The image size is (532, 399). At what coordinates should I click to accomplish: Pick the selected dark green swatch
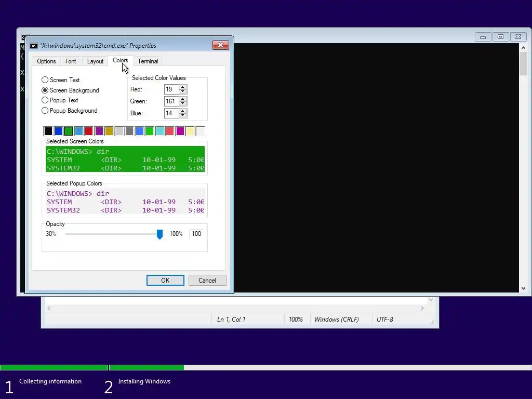coord(69,131)
